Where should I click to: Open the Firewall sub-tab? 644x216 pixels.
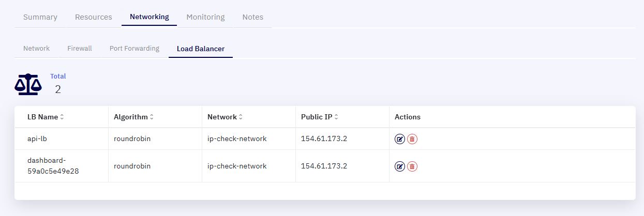80,49
